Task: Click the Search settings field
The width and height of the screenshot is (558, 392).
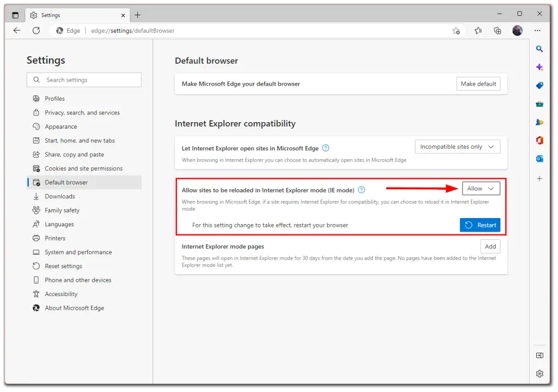Action: tap(83, 80)
